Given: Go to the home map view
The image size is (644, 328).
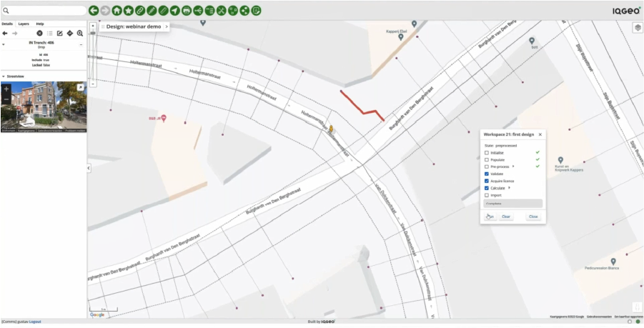Looking at the screenshot, I should tap(117, 11).
